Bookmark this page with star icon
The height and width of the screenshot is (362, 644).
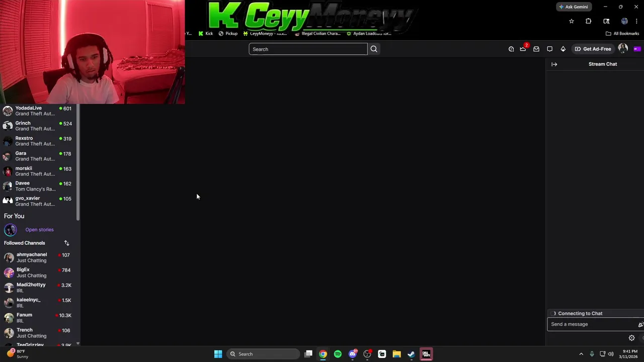572,21
